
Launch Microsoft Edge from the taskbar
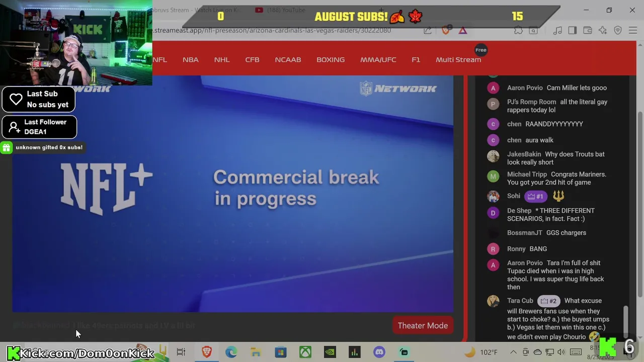click(231, 352)
